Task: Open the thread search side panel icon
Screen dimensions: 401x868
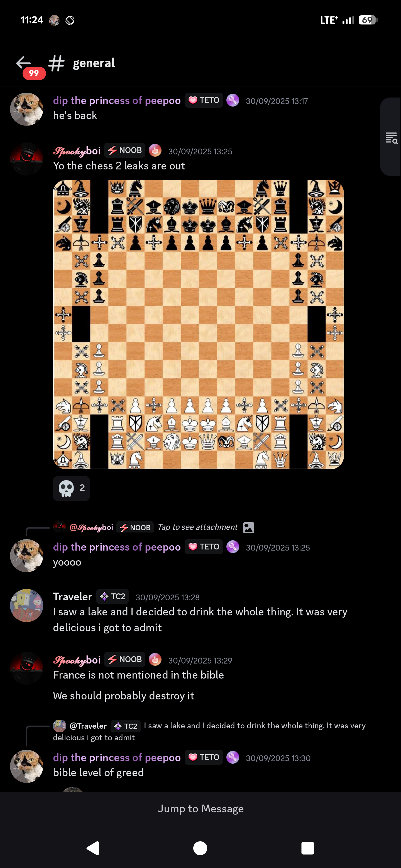Action: pyautogui.click(x=392, y=137)
